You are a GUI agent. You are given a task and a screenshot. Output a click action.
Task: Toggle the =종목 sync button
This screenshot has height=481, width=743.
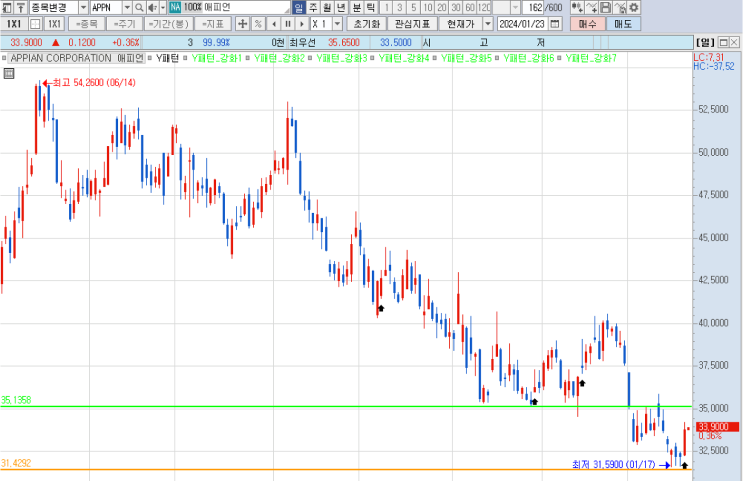click(86, 24)
